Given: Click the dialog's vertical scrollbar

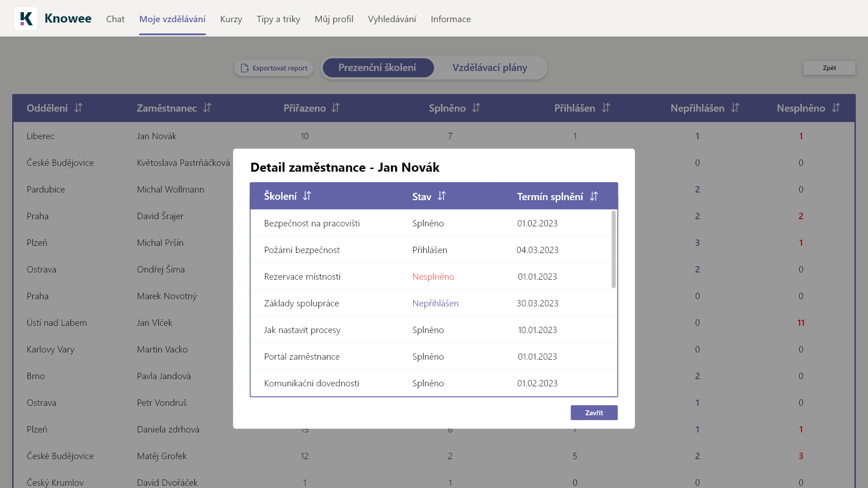Looking at the screenshot, I should coord(613,249).
